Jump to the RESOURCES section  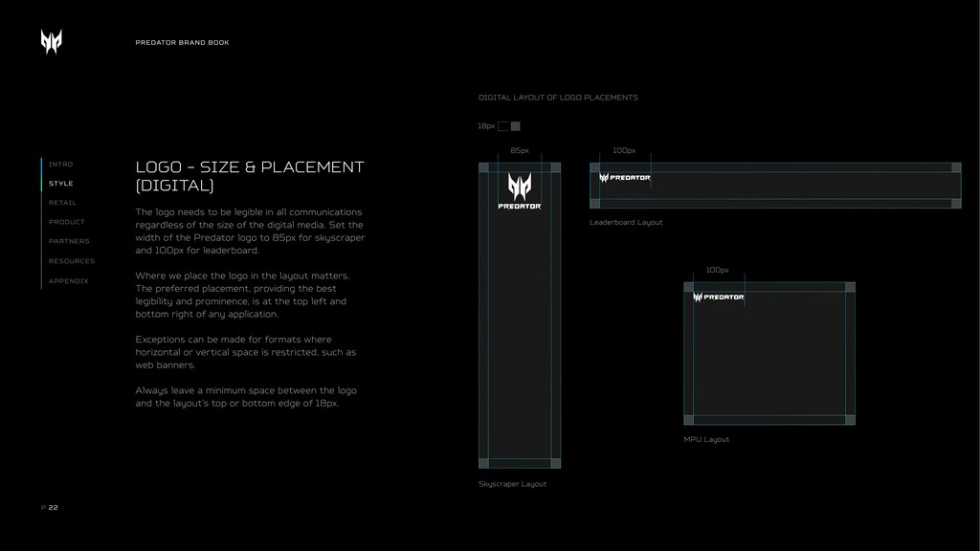(72, 261)
